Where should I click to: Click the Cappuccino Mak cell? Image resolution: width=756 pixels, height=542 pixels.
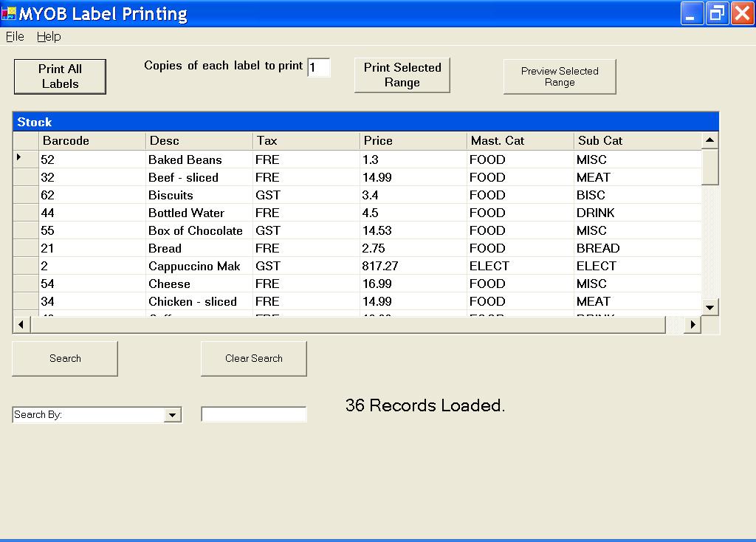click(x=199, y=266)
